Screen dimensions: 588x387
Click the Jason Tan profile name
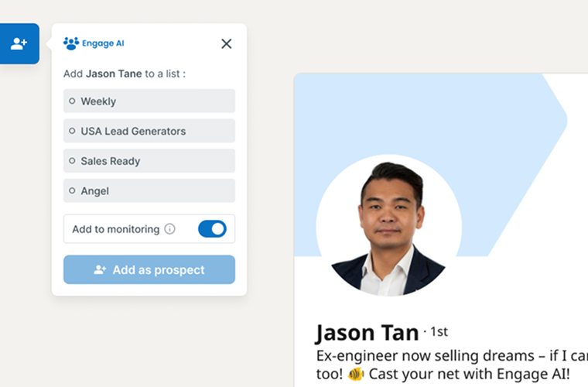click(367, 332)
